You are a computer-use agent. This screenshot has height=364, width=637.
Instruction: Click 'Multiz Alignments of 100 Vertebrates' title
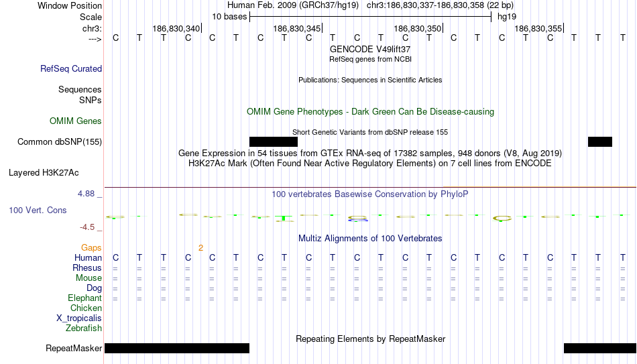370,239
